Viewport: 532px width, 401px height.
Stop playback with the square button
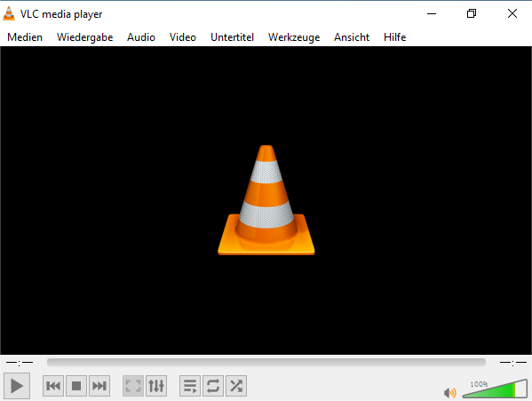click(x=76, y=386)
